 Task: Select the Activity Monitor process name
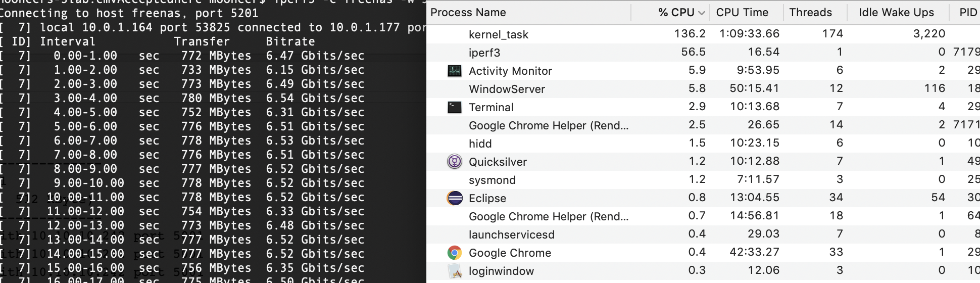point(510,71)
